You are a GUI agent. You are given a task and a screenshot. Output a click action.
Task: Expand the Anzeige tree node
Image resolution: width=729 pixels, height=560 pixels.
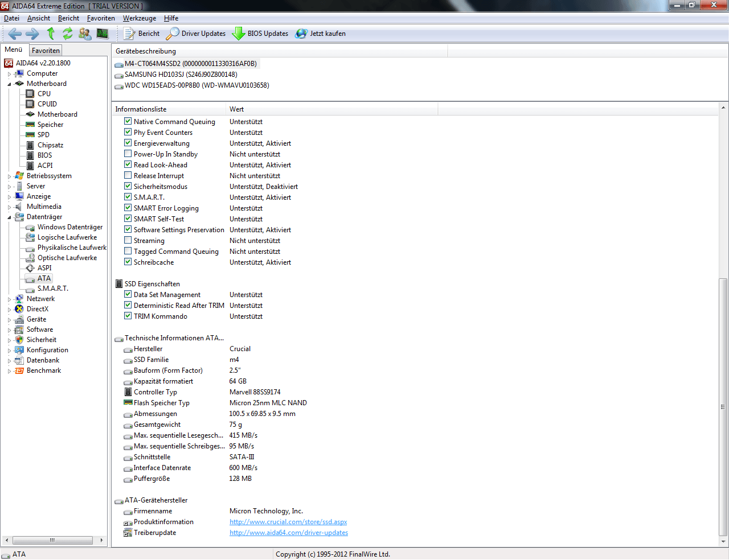pyautogui.click(x=9, y=197)
